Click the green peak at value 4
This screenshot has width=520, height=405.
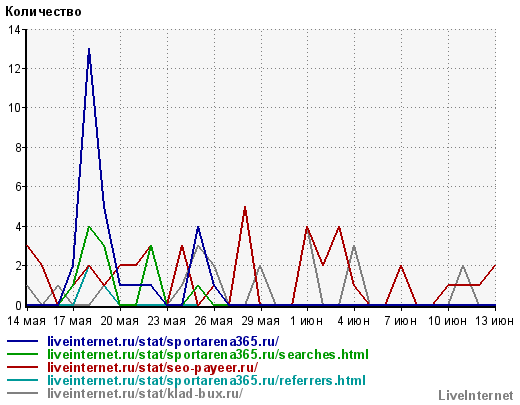tap(89, 227)
